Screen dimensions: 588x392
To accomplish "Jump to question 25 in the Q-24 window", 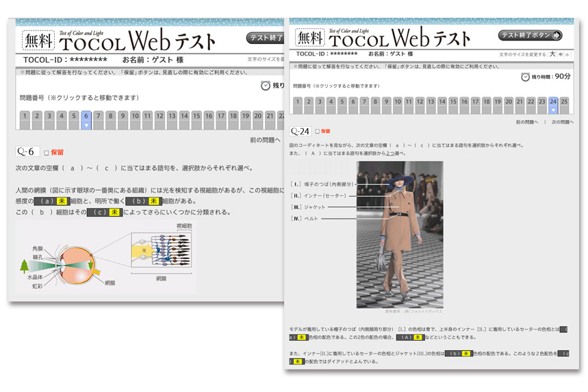I will click(564, 102).
